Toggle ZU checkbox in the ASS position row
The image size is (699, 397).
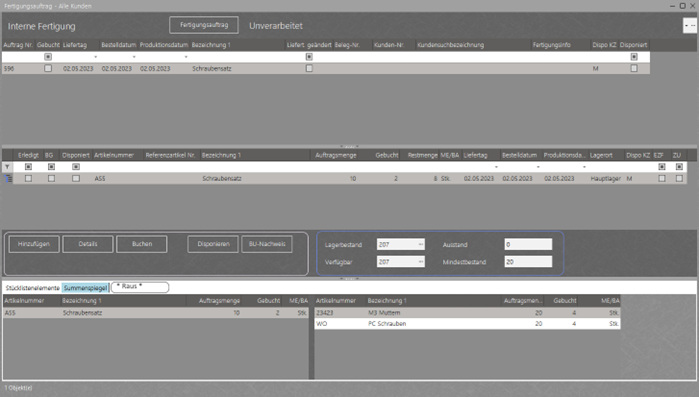pyautogui.click(x=679, y=178)
